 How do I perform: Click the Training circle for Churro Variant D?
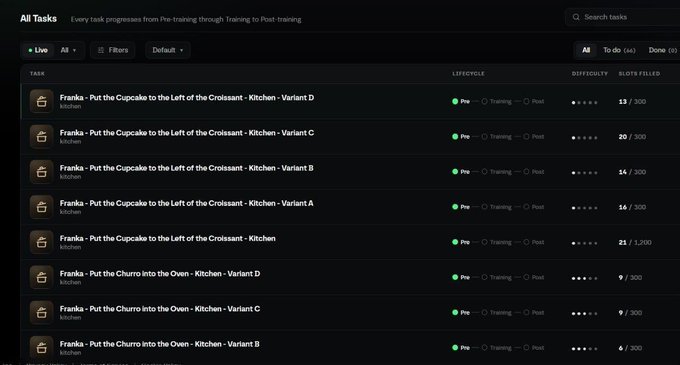[484, 277]
